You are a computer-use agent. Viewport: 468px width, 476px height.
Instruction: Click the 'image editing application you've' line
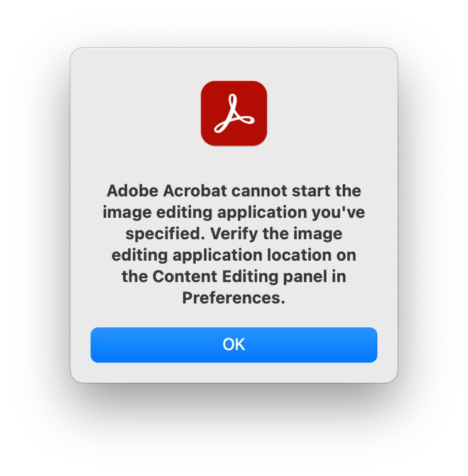tap(234, 212)
